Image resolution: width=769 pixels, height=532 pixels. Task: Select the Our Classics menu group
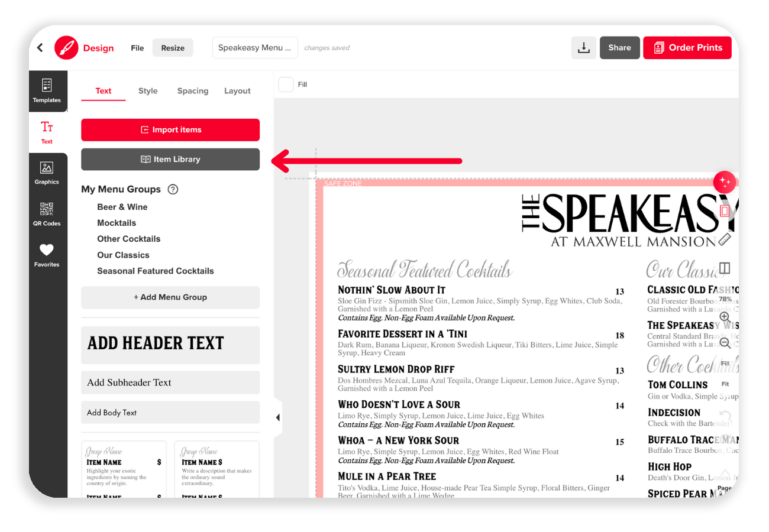pyautogui.click(x=123, y=255)
